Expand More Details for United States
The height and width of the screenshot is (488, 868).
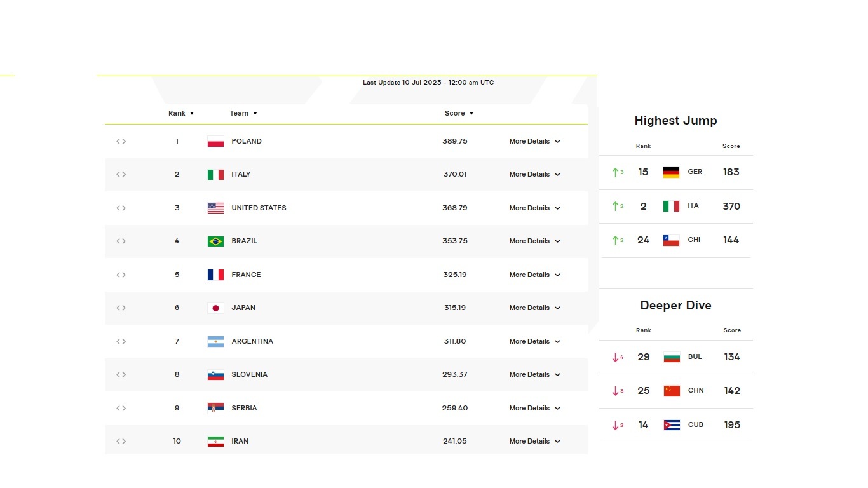[x=534, y=208]
